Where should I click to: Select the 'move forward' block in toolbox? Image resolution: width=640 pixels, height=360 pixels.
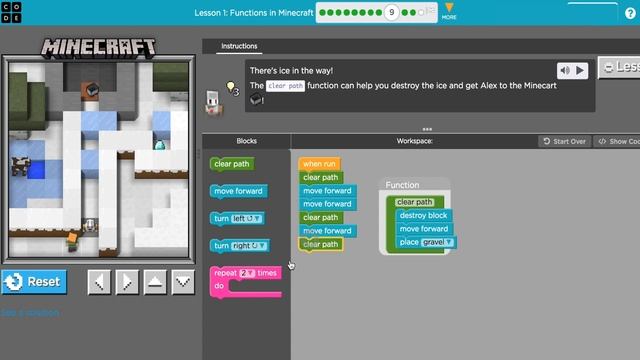click(x=238, y=191)
